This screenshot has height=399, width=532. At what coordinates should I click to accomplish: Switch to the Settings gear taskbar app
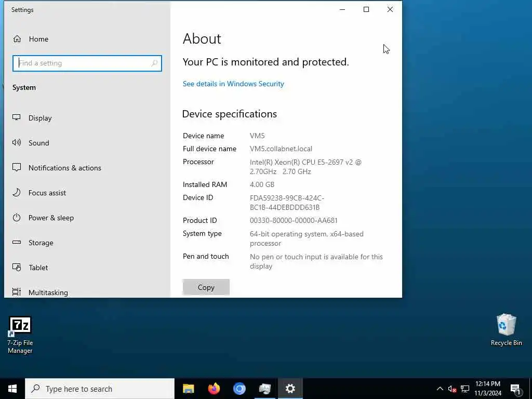[290, 389]
